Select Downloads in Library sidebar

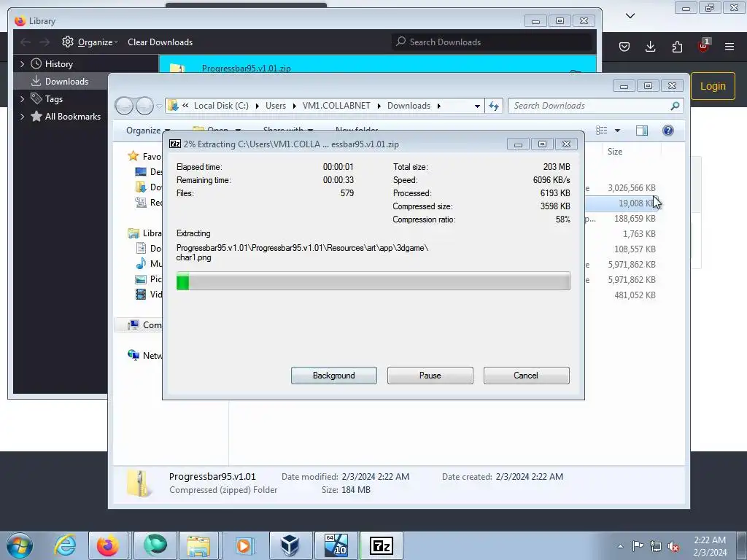60,82
